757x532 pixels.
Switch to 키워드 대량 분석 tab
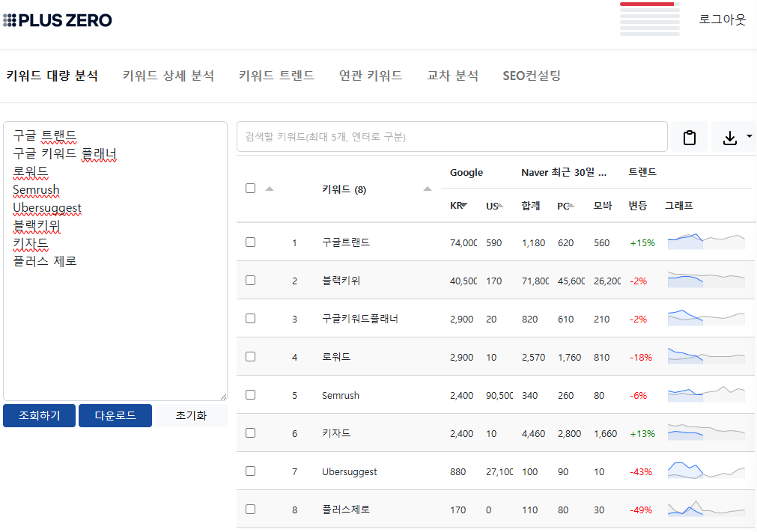[x=52, y=76]
